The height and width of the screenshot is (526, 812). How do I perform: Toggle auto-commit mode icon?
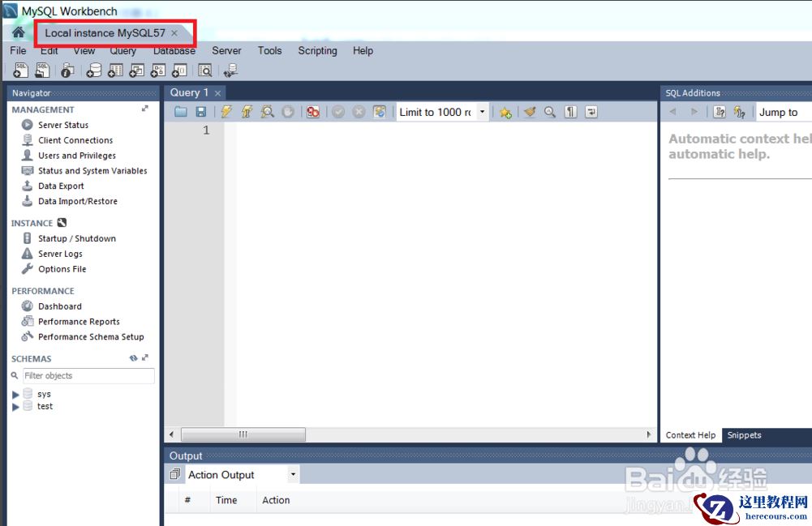380,112
